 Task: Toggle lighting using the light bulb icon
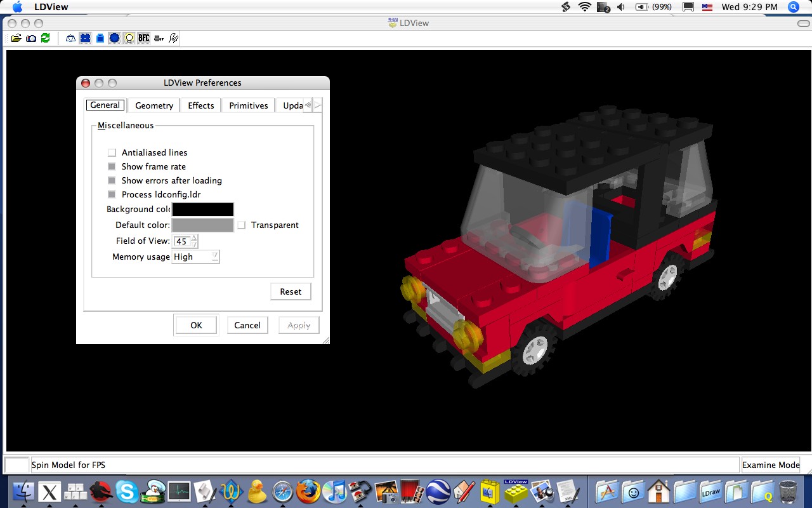(x=129, y=37)
